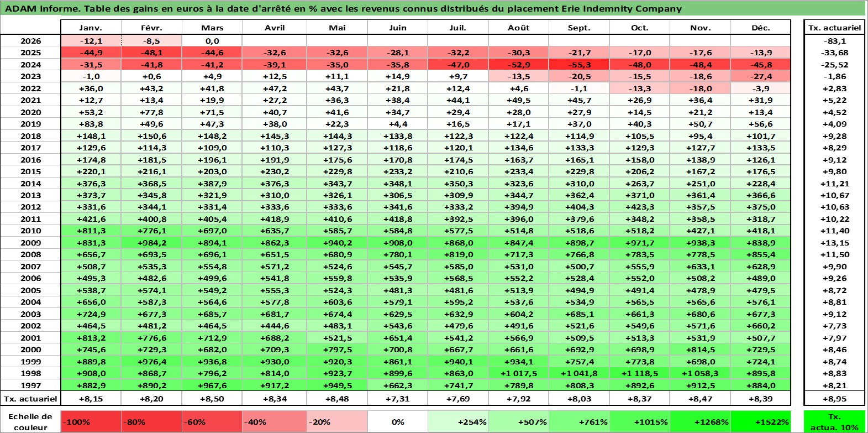Viewport: 868px width, 433px height.
Task: Click the 'Tx. actua. 10%' green box
Action: 834,421
